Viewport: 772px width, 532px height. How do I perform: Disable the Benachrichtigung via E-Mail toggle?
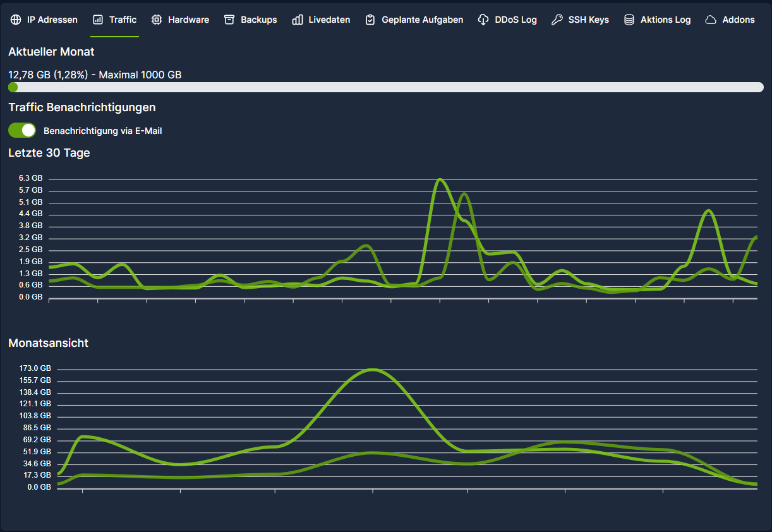22,130
